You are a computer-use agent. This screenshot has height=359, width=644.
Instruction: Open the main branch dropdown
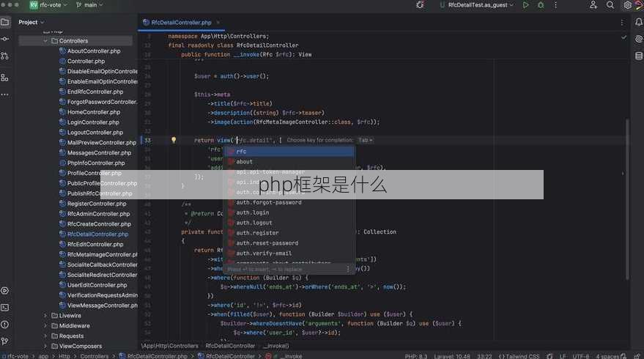tap(89, 5)
